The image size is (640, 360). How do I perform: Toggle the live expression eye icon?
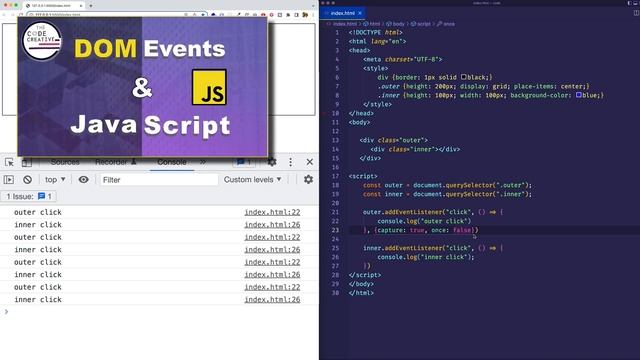coord(84,180)
